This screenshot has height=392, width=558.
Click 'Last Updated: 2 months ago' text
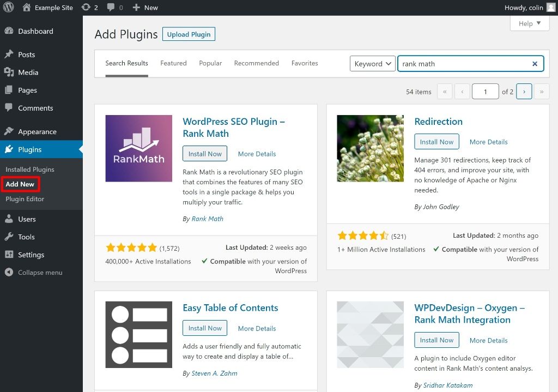click(495, 236)
